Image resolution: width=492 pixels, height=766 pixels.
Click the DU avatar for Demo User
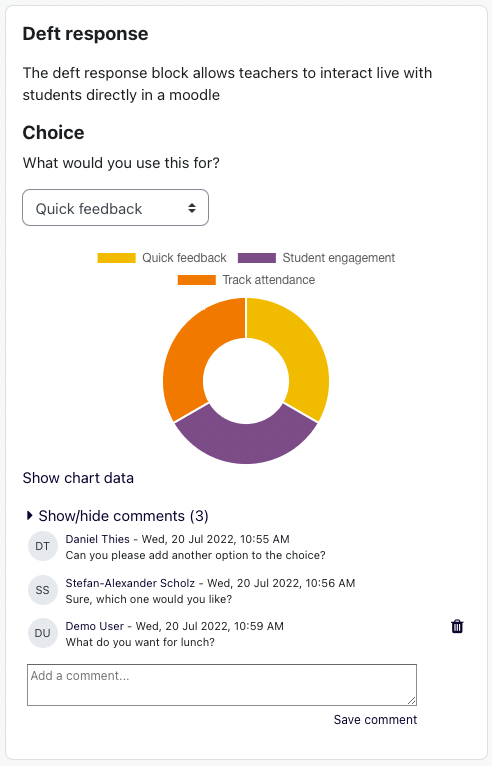43,633
